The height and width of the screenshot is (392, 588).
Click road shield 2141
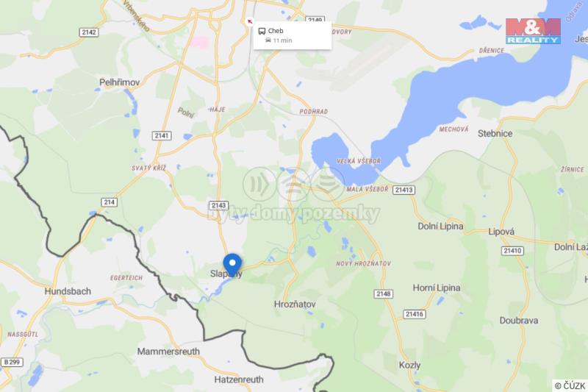pyautogui.click(x=162, y=135)
